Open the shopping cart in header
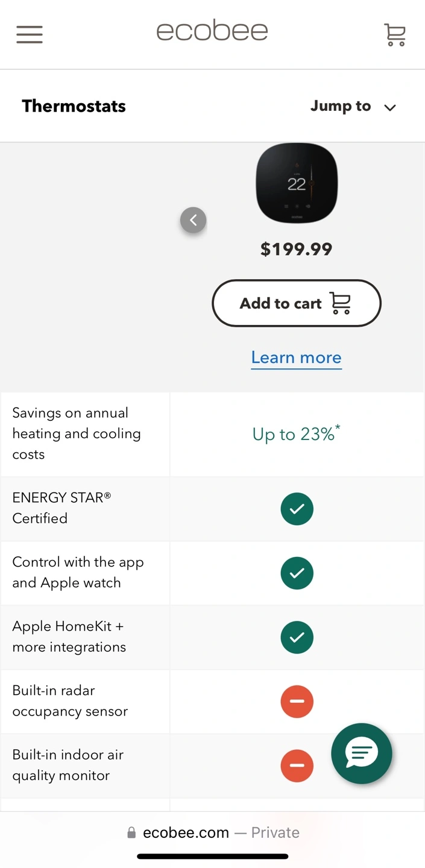425x868 pixels. [395, 35]
